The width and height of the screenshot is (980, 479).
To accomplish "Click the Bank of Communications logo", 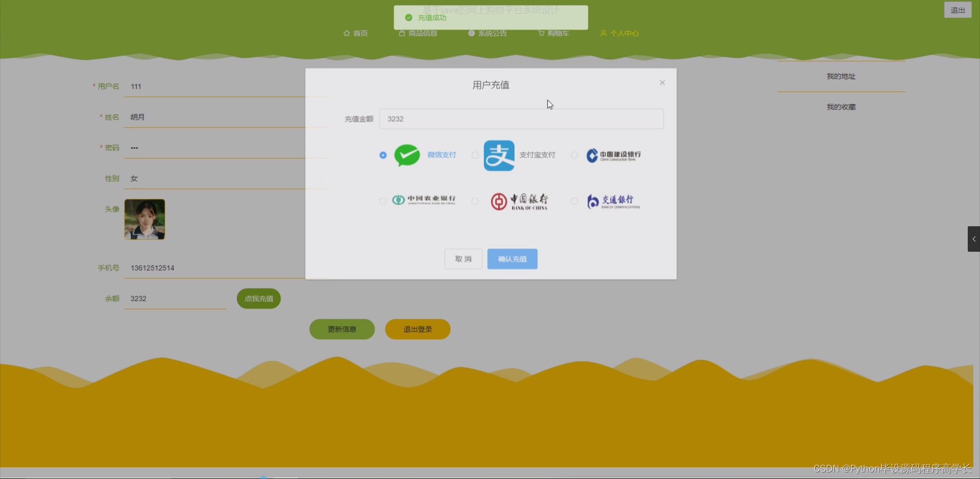I will point(613,201).
